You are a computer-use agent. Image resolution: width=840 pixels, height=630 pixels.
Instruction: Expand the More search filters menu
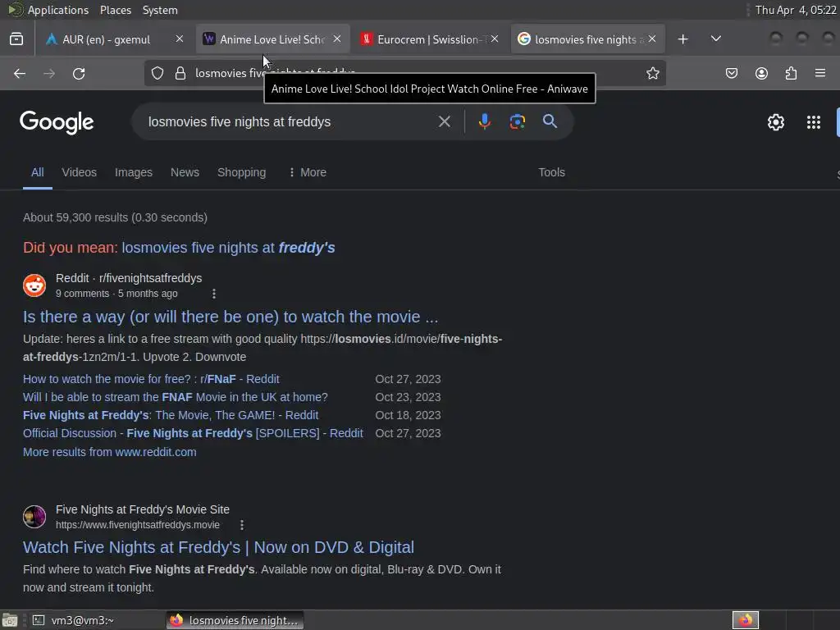[308, 172]
